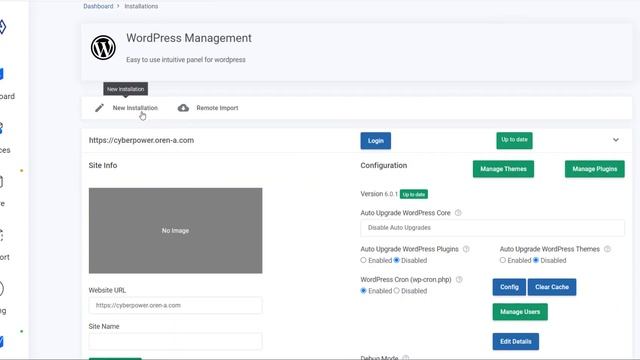The width and height of the screenshot is (640, 360).
Task: Open the Auto Upgrade WordPress Core dropdown
Action: 492,228
